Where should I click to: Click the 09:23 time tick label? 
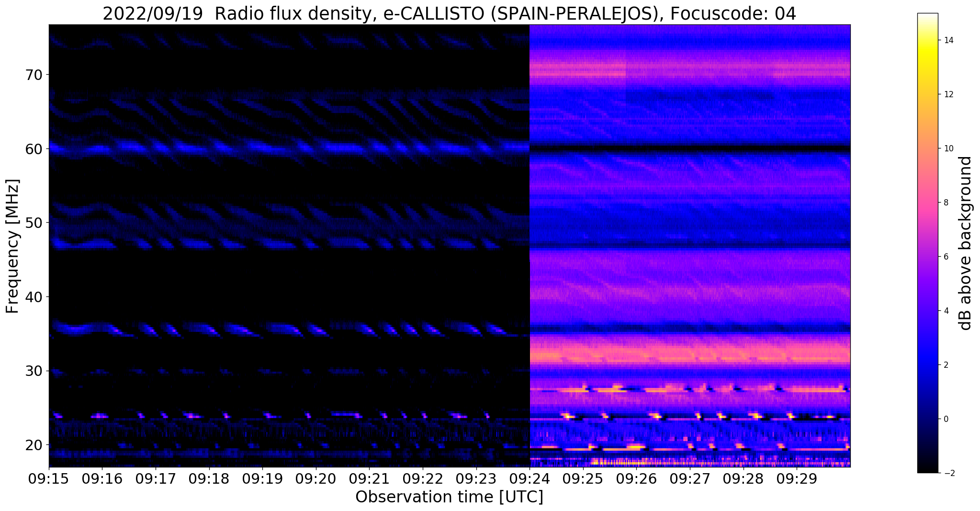pyautogui.click(x=476, y=479)
